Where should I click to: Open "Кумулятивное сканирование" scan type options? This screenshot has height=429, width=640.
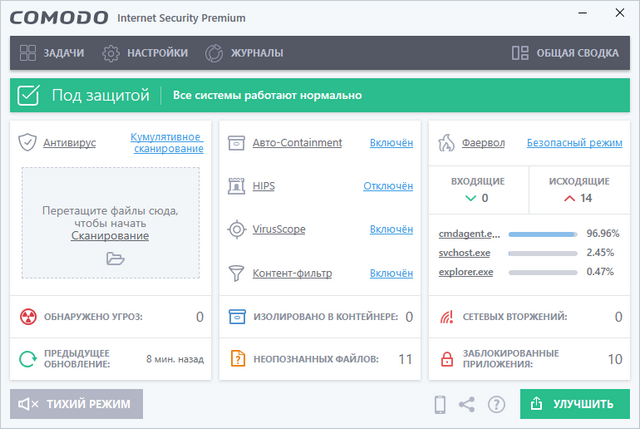(x=167, y=143)
